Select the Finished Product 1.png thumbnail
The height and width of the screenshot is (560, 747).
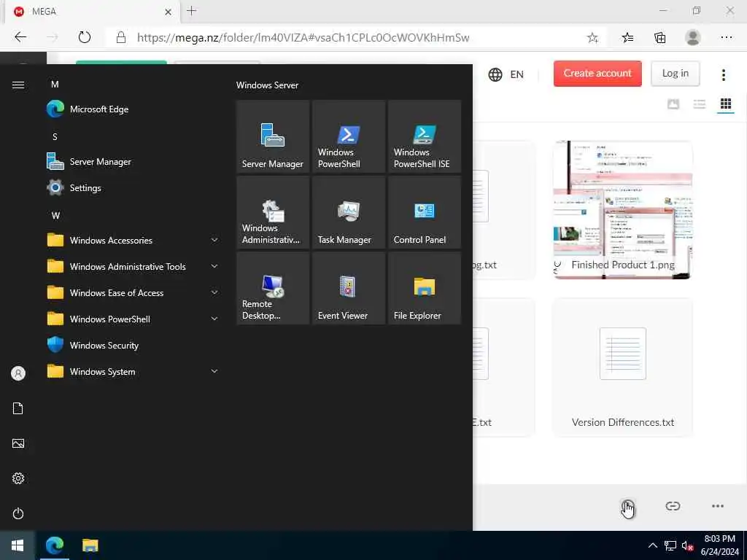tap(623, 209)
